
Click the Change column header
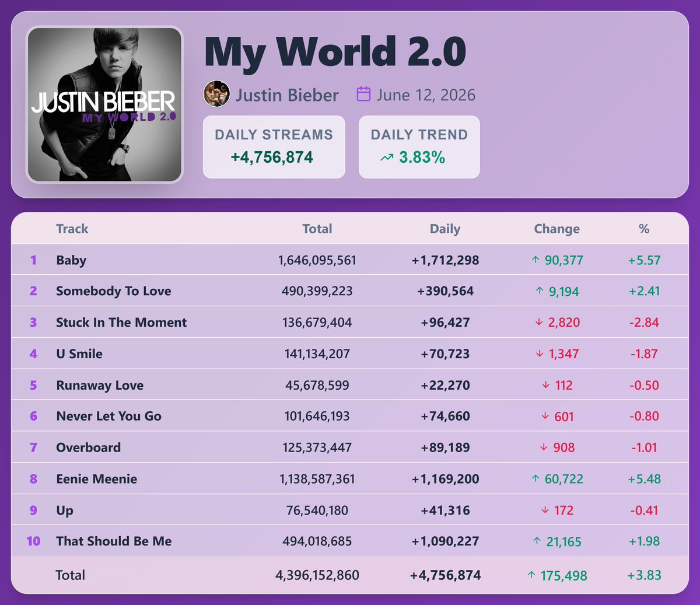[557, 229]
